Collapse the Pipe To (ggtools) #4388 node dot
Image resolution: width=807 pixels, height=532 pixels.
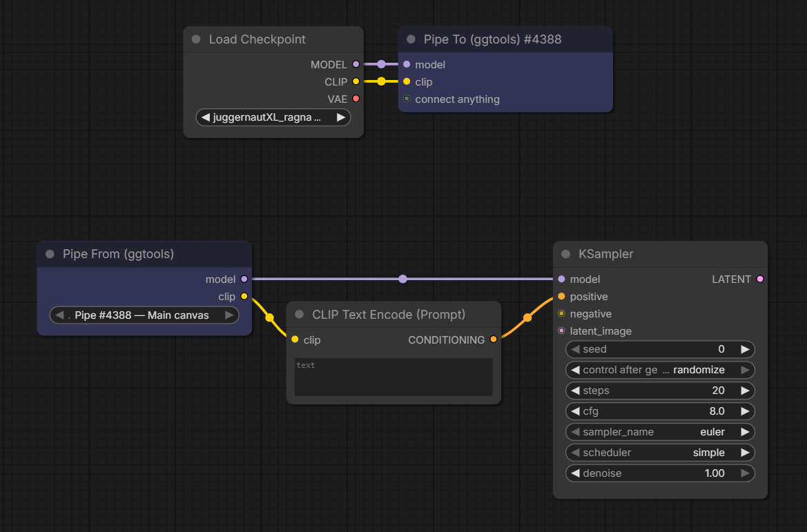(411, 39)
